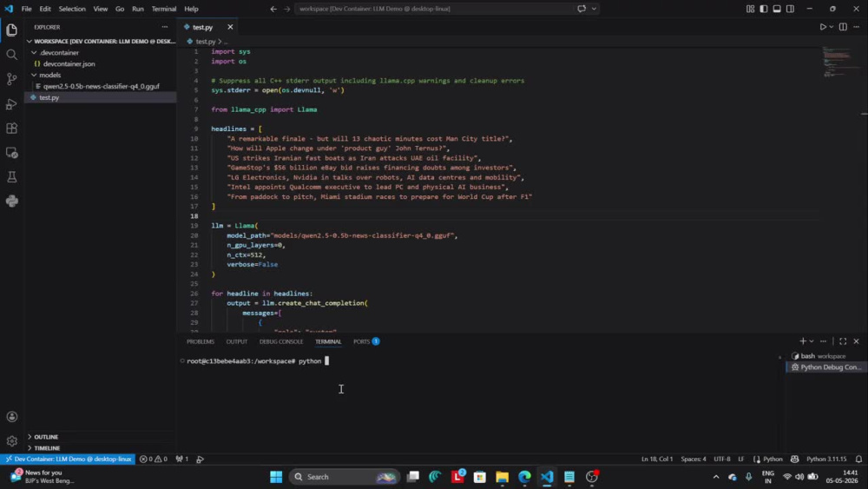Click Ln 18, Col 1 in status bar
This screenshot has height=489, width=868.
click(x=656, y=459)
